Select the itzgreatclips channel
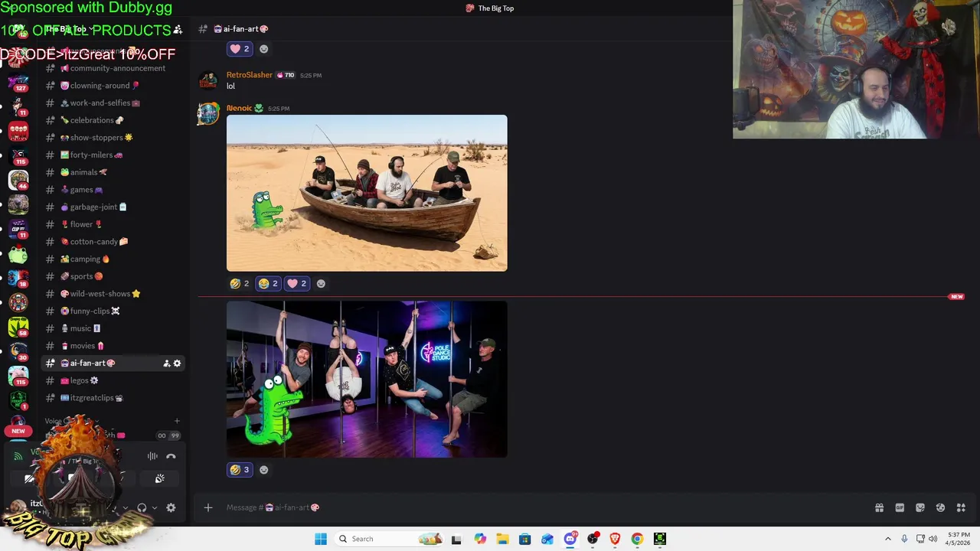 [113, 398]
